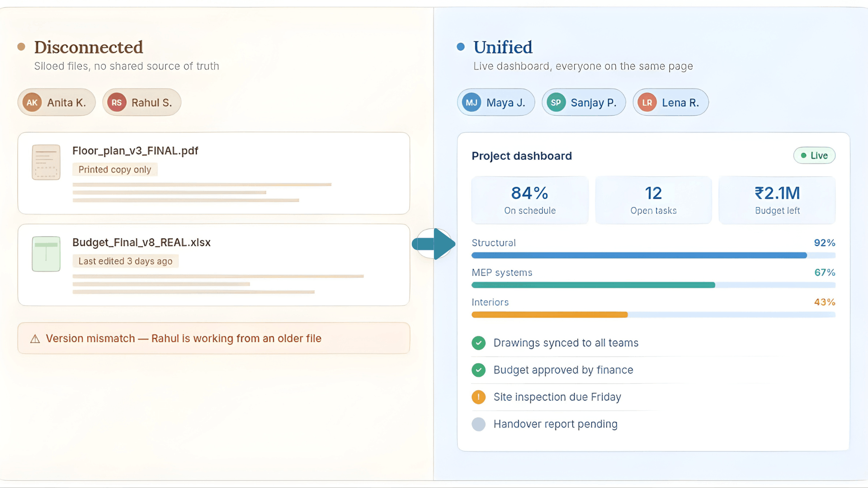Toggle the checkmark on Budget approved by finance
868x488 pixels.
click(479, 370)
